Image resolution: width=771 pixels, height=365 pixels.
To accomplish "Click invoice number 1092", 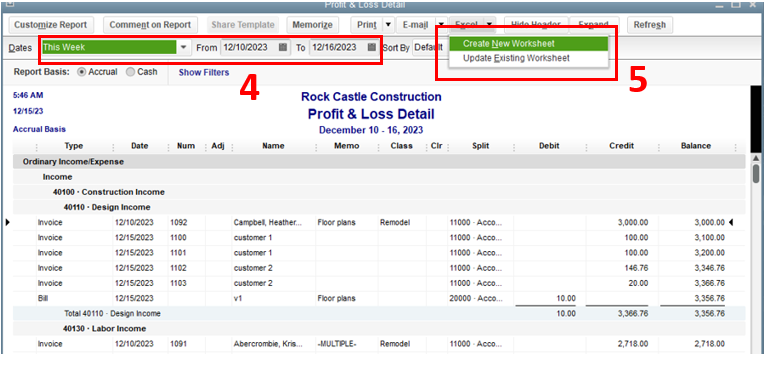I will tap(178, 222).
